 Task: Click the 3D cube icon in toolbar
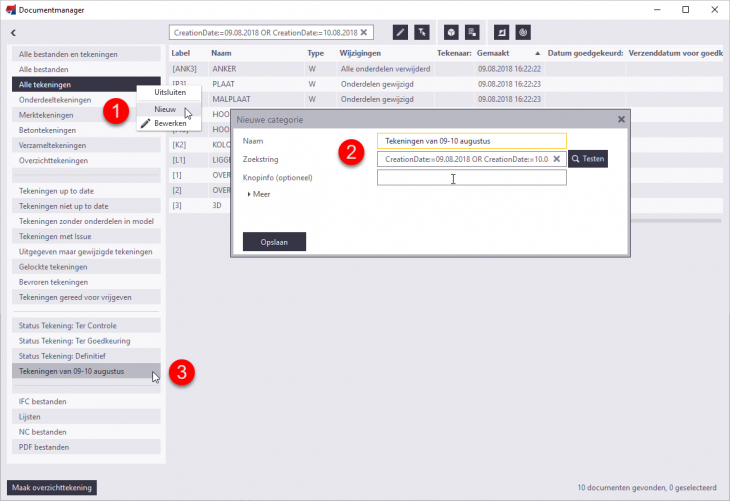[451, 32]
